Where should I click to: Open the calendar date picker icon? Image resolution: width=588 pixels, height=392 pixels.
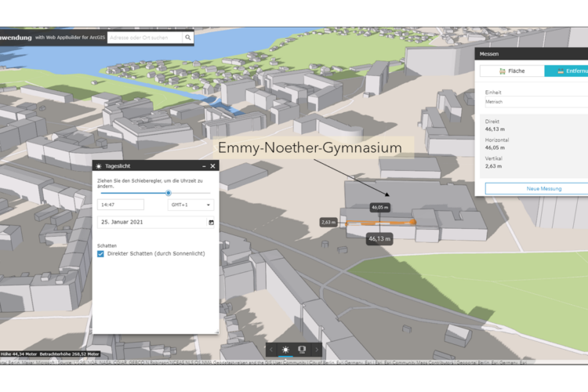tap(210, 223)
